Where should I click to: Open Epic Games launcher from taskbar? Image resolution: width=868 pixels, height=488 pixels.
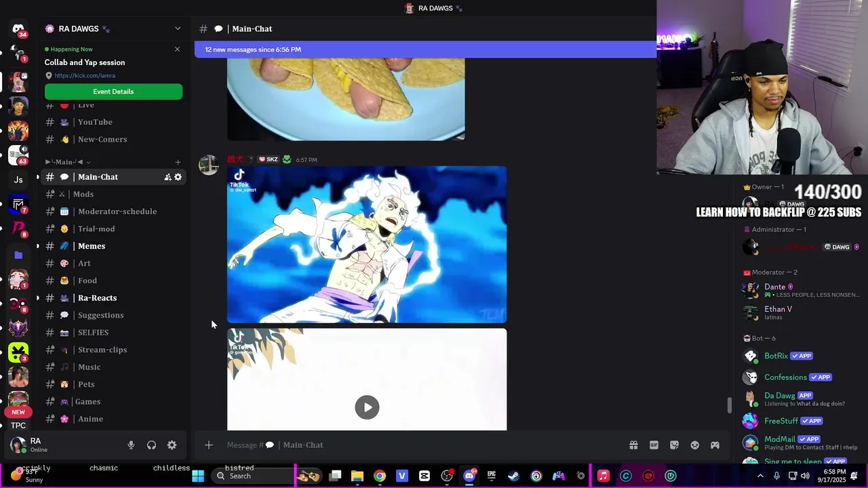492,476
